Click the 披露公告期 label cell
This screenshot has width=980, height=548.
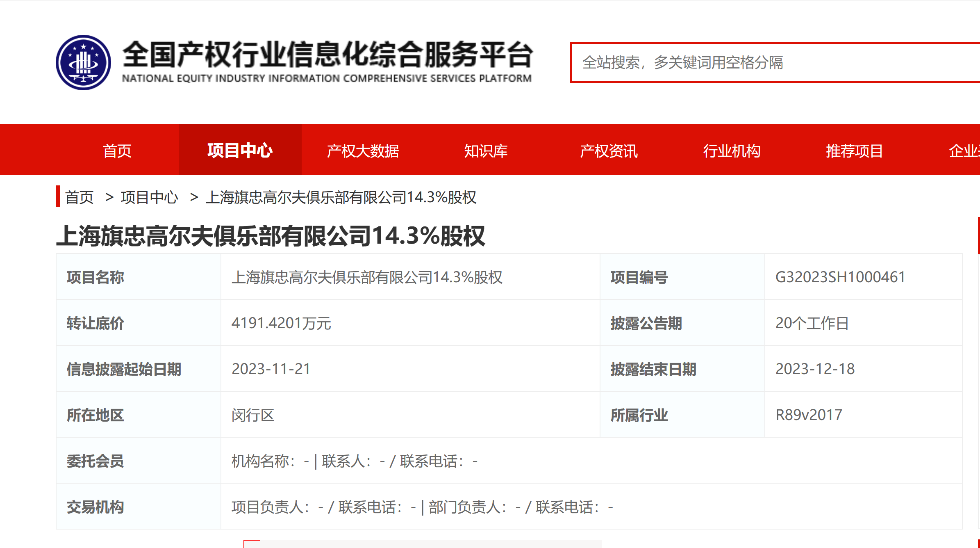click(682, 323)
